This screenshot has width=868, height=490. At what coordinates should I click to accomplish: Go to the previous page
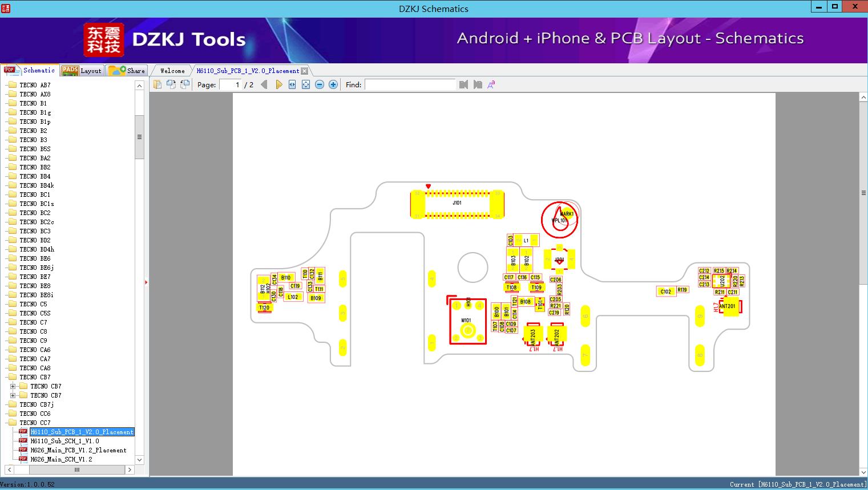tap(264, 84)
